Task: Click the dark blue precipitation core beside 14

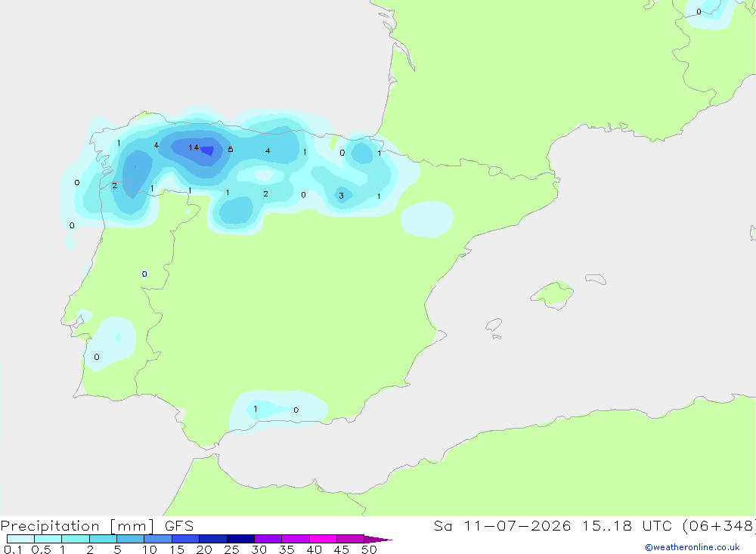Action: pyautogui.click(x=207, y=150)
